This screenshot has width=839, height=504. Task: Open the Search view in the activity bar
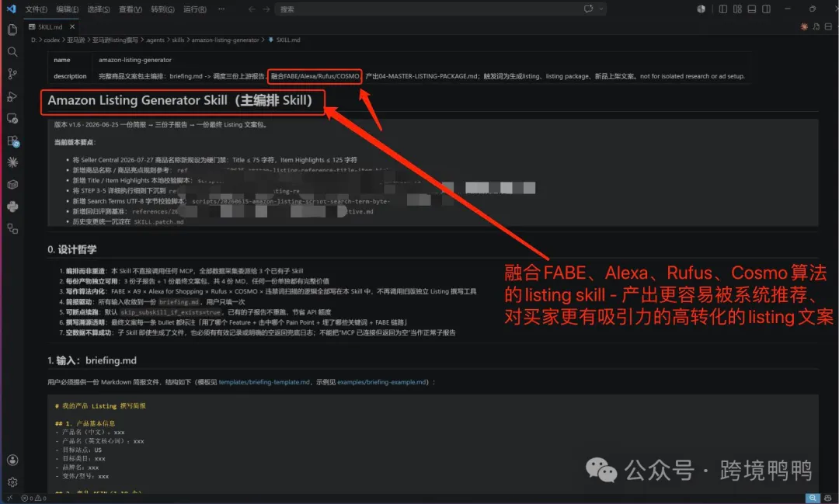coord(12,52)
